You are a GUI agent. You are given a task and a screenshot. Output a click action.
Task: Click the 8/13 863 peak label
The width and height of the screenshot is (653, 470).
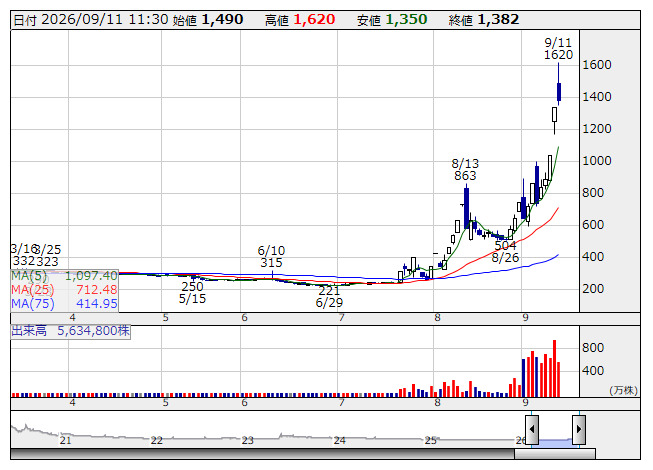coord(465,169)
